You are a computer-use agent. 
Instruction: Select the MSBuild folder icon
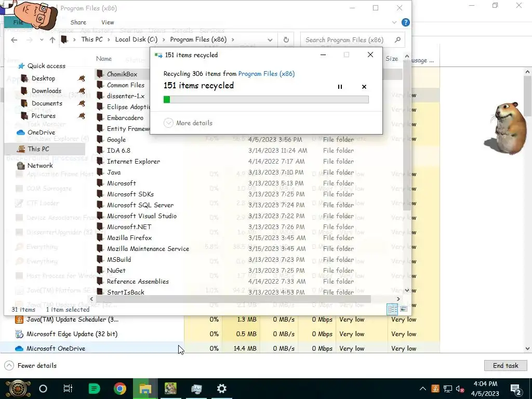pyautogui.click(x=100, y=259)
